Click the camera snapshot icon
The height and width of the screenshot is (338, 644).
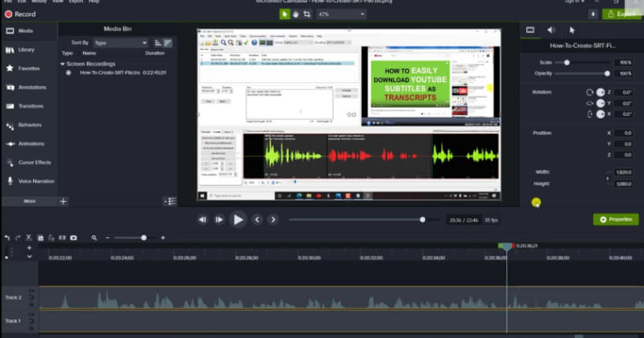click(x=73, y=237)
